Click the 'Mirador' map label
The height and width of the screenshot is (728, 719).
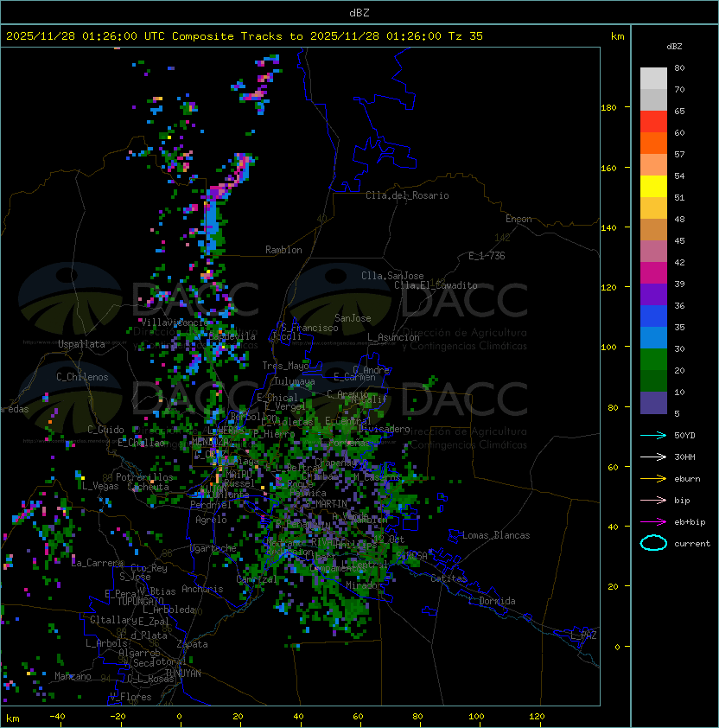[365, 585]
